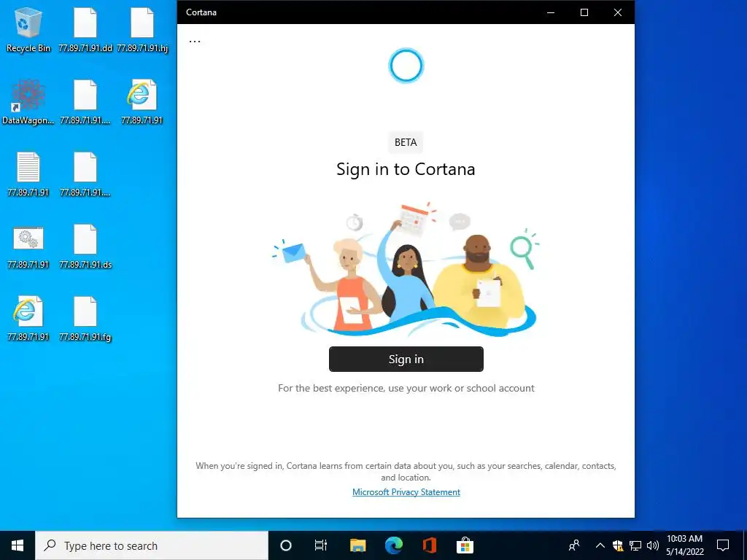
Task: Minimize the Cortana window
Action: pyautogui.click(x=551, y=12)
